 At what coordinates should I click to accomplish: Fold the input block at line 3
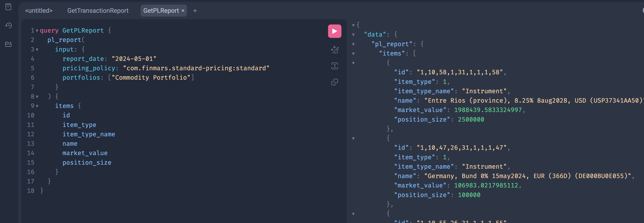pos(37,50)
